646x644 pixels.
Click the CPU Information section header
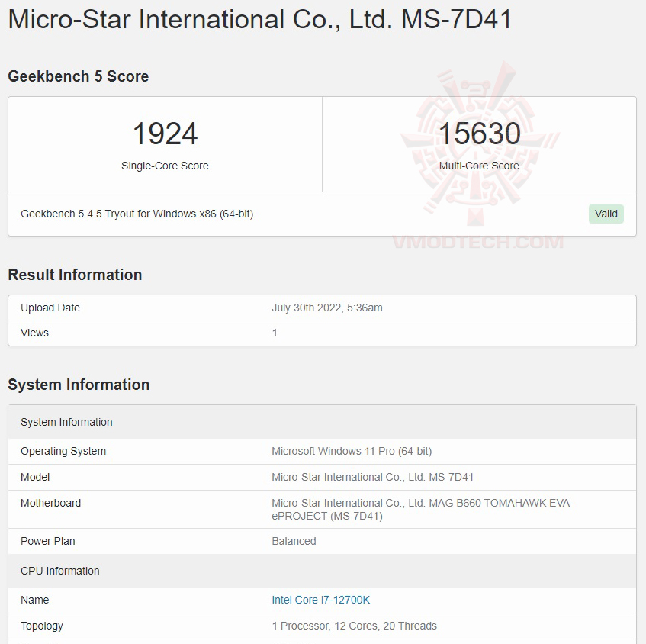[322, 571]
